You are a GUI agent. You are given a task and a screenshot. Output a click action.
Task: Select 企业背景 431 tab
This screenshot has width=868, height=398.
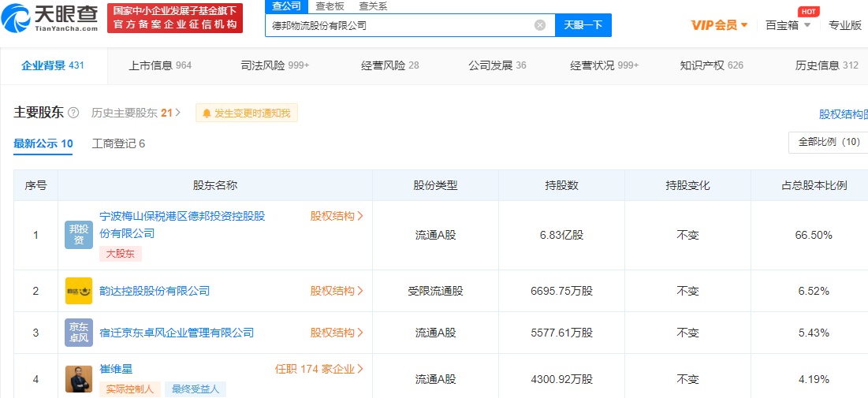[x=53, y=65]
